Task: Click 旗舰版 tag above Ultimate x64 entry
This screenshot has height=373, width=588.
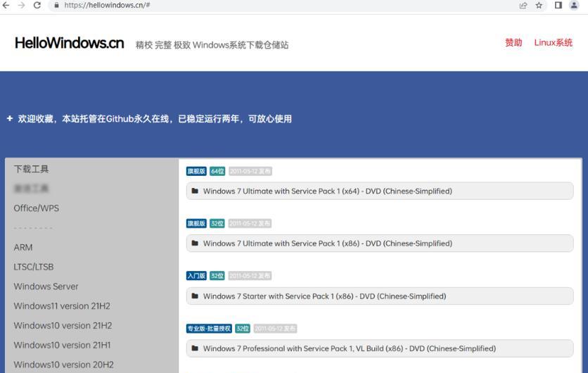Action: pyautogui.click(x=196, y=171)
